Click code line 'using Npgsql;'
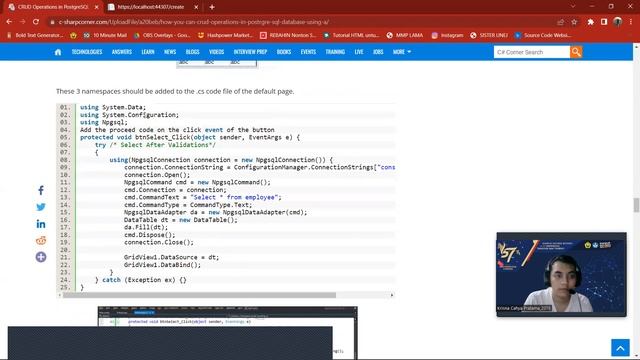Screen dimensions: 640x360 click(104, 122)
